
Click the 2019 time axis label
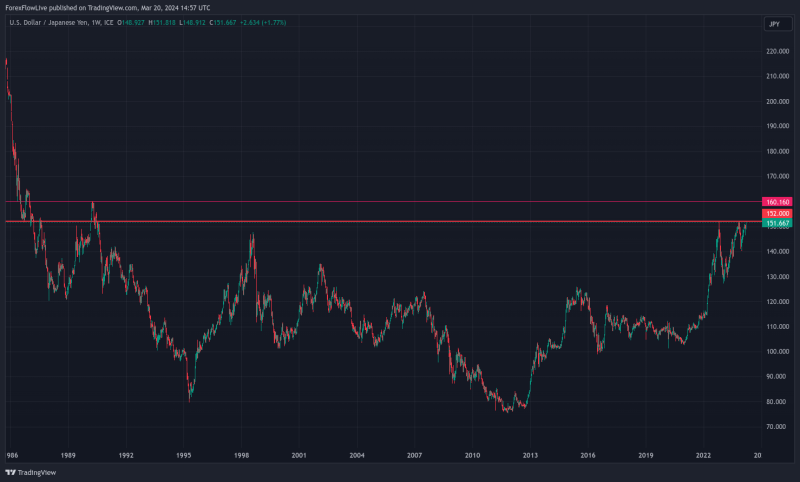click(x=646, y=455)
